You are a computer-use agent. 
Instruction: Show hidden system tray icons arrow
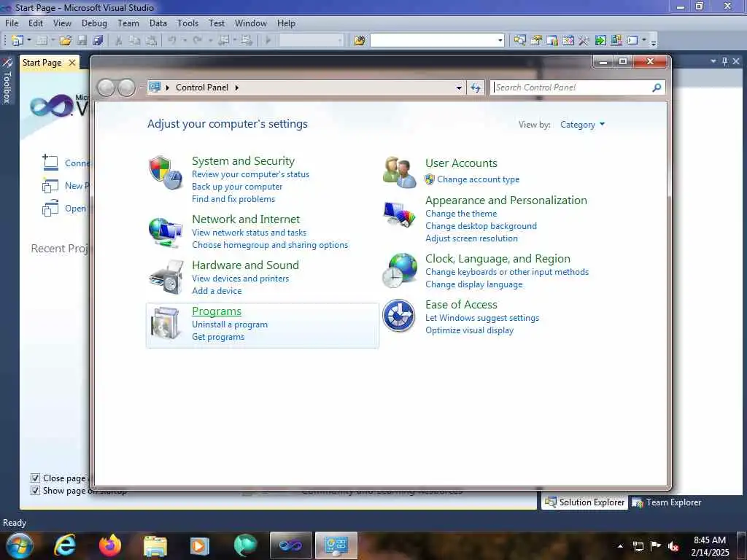coord(620,546)
